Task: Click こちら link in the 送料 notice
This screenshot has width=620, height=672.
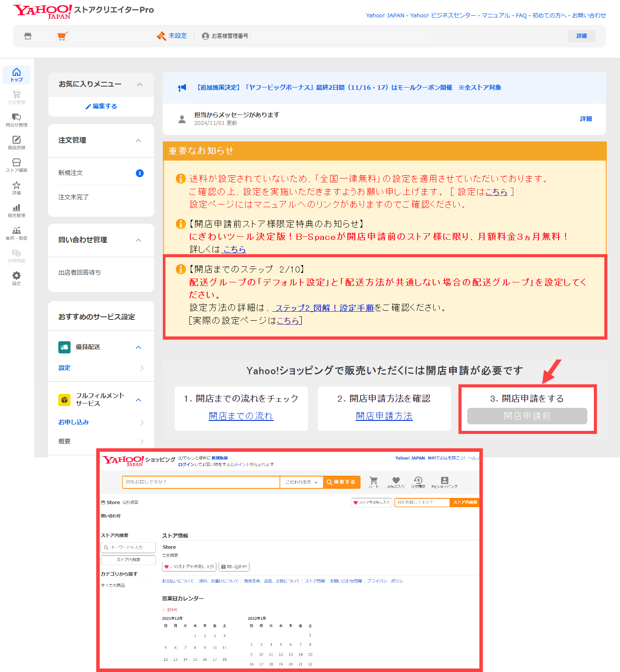Action: (x=496, y=192)
